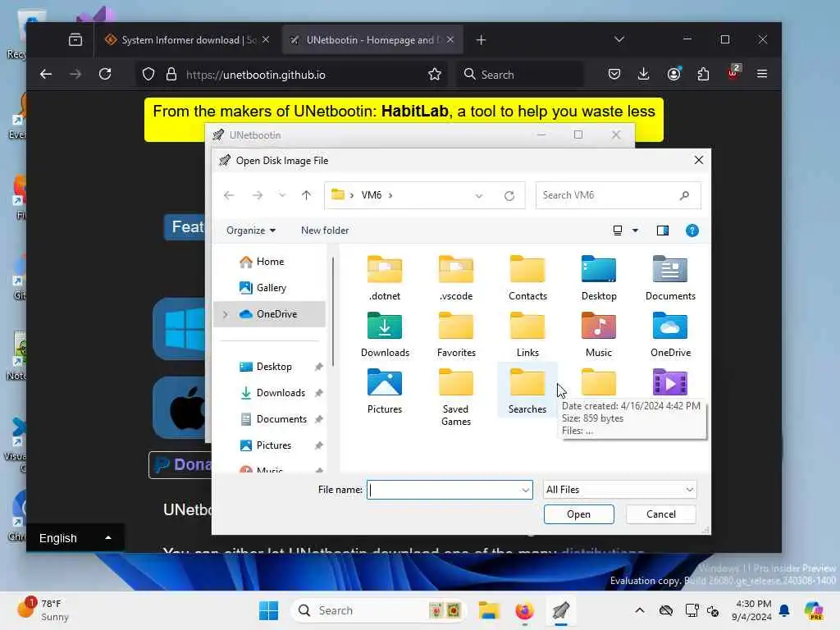
Task: Open a new Firefox tab
Action: [481, 40]
